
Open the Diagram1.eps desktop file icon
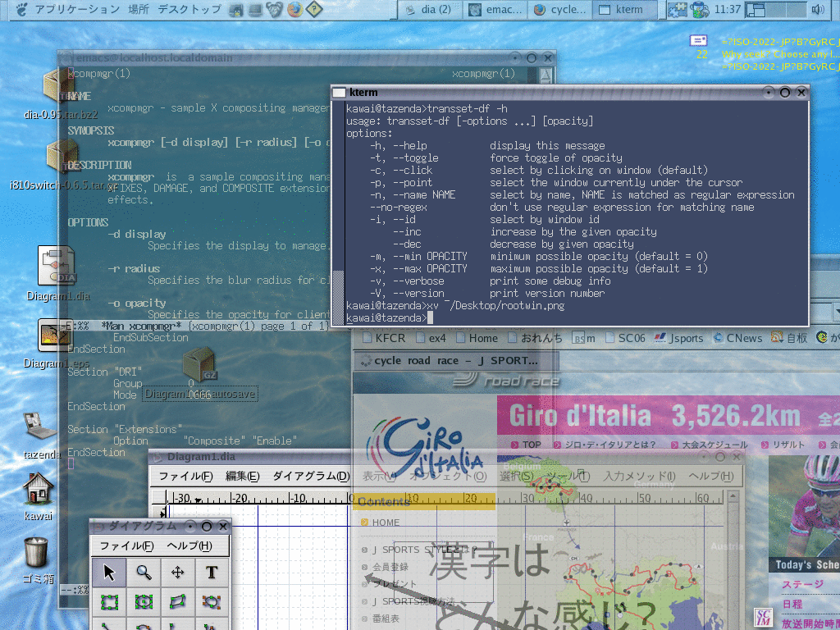[55, 335]
